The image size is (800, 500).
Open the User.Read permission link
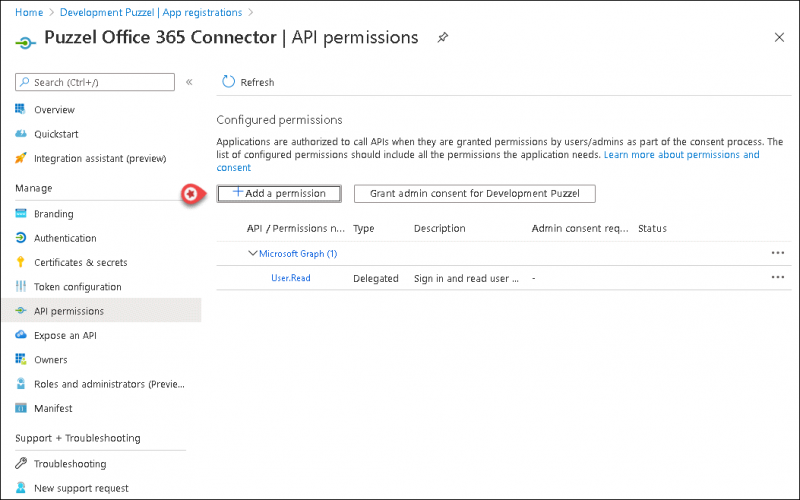(291, 278)
